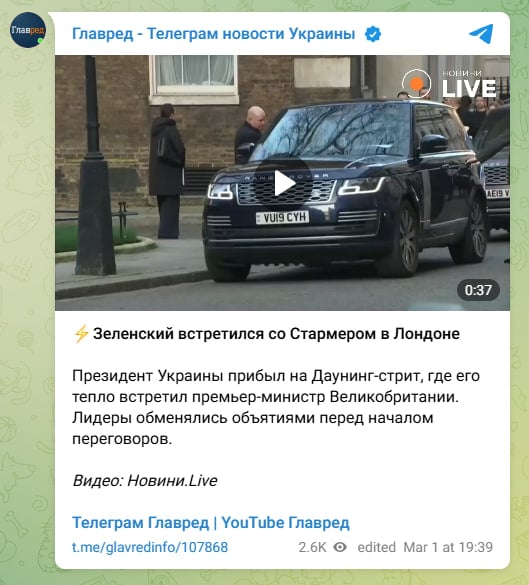Open post in Telegram via paper plane icon
Screen dimensions: 529x585
click(x=481, y=34)
